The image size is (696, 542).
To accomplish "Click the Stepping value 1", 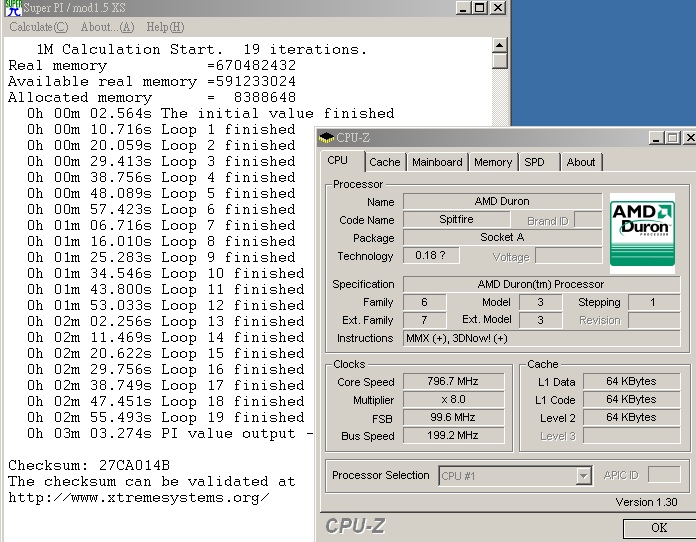I will 653,302.
